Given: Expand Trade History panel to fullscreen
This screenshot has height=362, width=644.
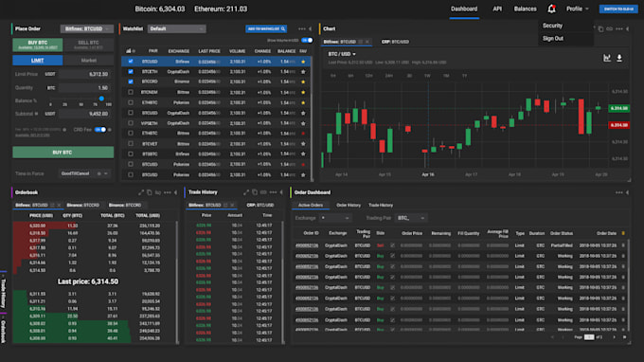Looking at the screenshot, I should [x=246, y=191].
